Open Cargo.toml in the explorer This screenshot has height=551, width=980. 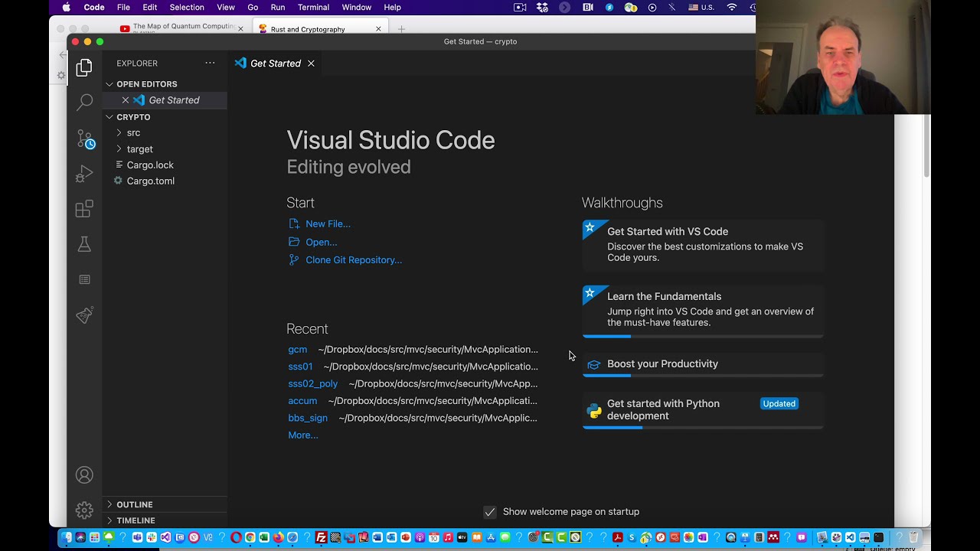pos(150,181)
